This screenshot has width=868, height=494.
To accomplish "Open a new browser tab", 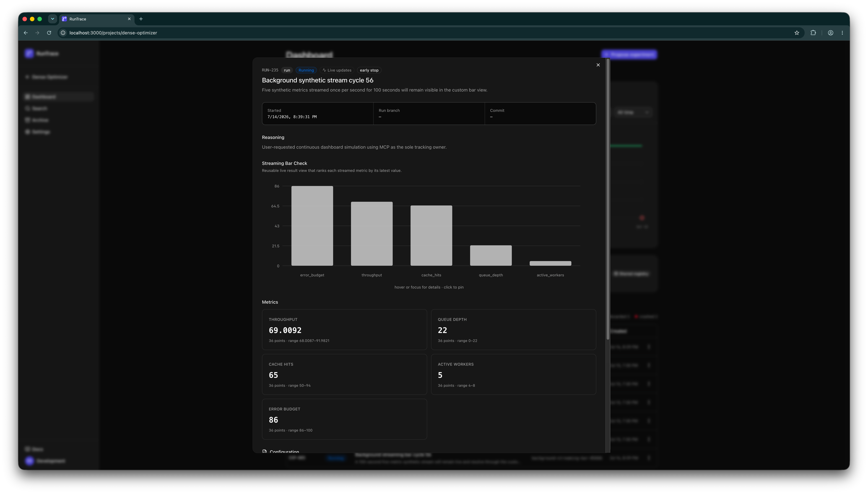I will tap(141, 19).
